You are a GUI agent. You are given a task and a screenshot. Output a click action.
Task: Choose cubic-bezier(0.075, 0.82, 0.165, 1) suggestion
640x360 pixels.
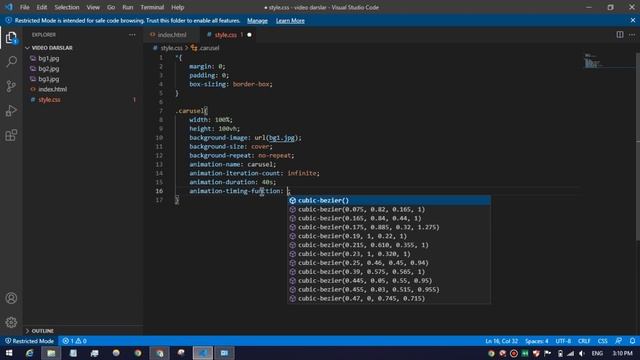coord(389,209)
